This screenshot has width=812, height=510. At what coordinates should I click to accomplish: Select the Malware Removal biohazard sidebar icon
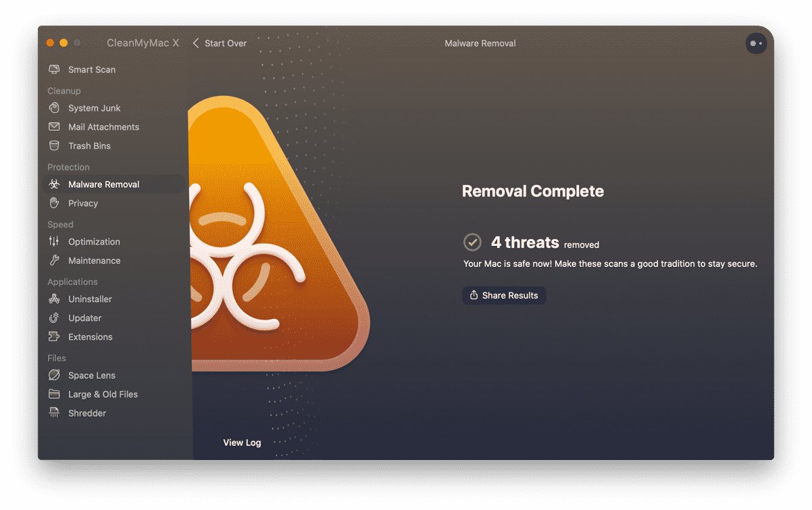click(54, 184)
